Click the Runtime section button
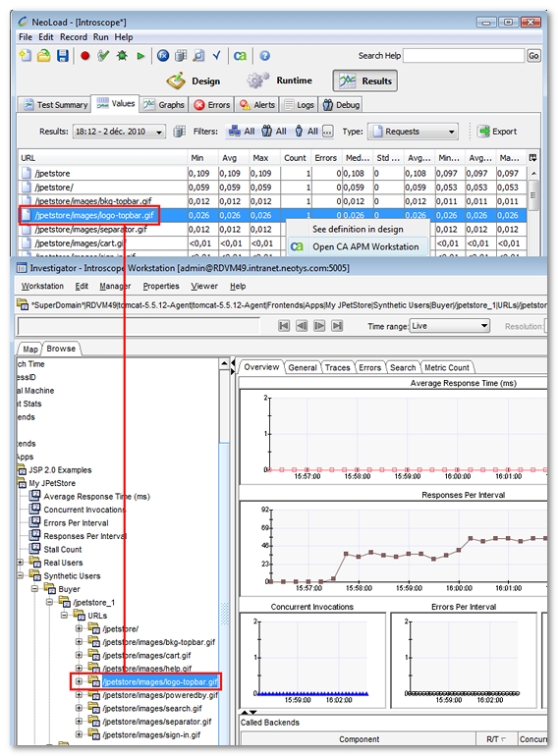The image size is (558, 756). click(x=279, y=81)
